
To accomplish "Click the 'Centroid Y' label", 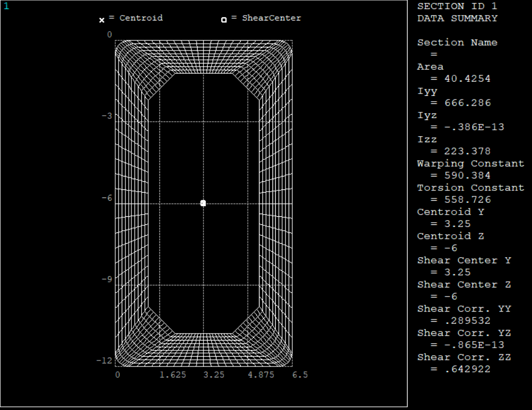I will pyautogui.click(x=451, y=212).
